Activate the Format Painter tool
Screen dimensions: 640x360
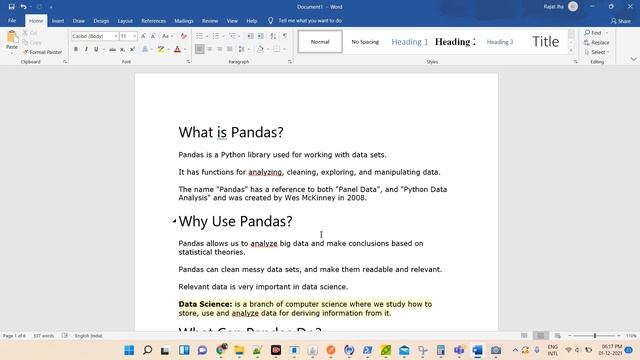point(42,52)
